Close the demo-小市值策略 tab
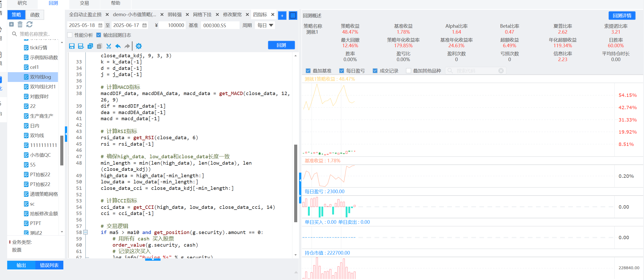The height and width of the screenshot is (280, 644). click(x=162, y=15)
